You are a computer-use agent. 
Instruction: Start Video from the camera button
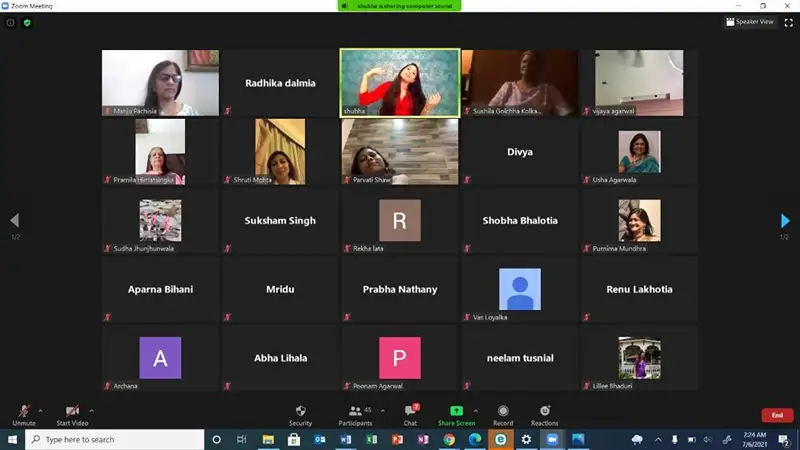click(x=71, y=412)
